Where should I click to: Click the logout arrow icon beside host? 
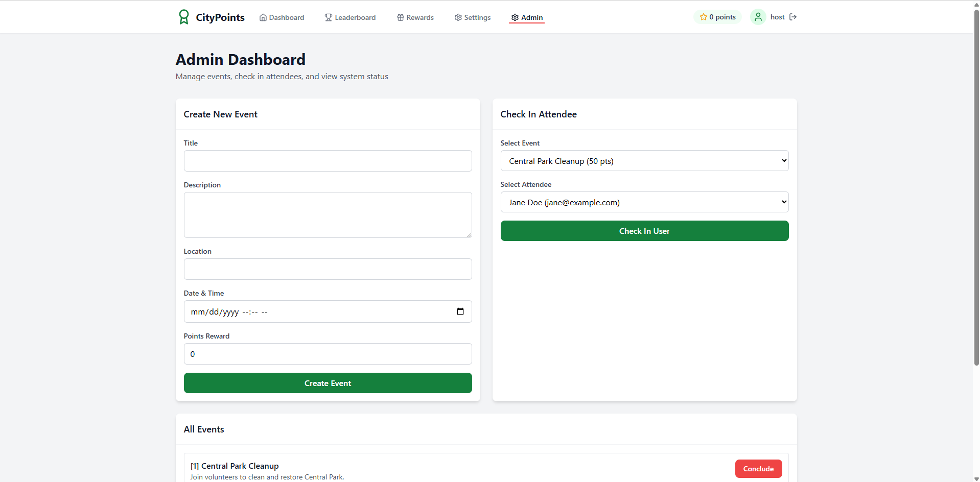793,17
